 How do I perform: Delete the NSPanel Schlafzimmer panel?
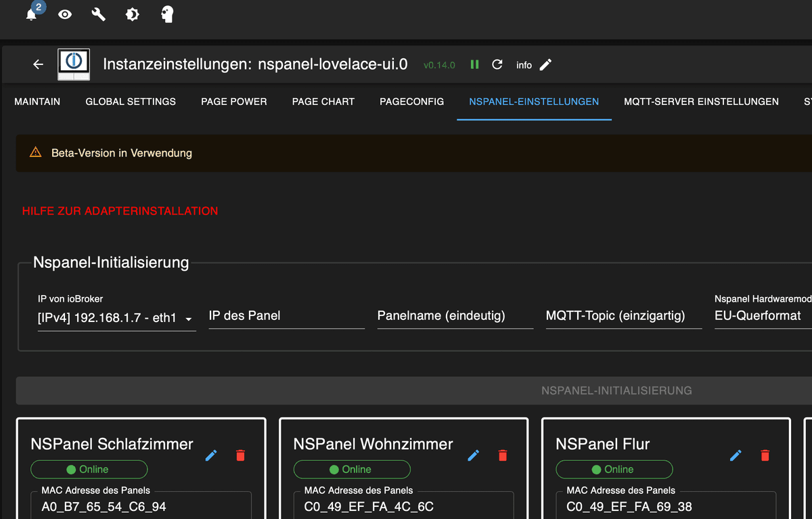click(240, 455)
